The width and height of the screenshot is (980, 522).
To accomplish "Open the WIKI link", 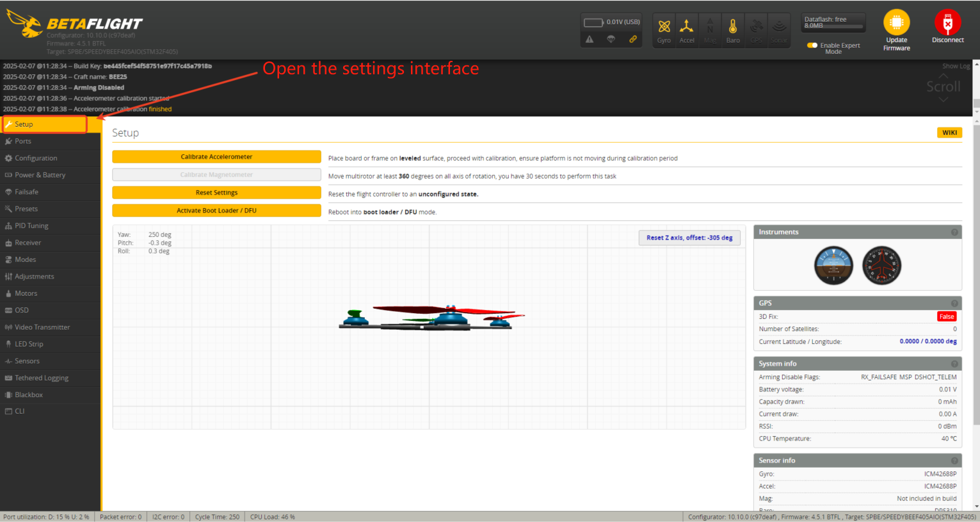I will click(x=949, y=133).
